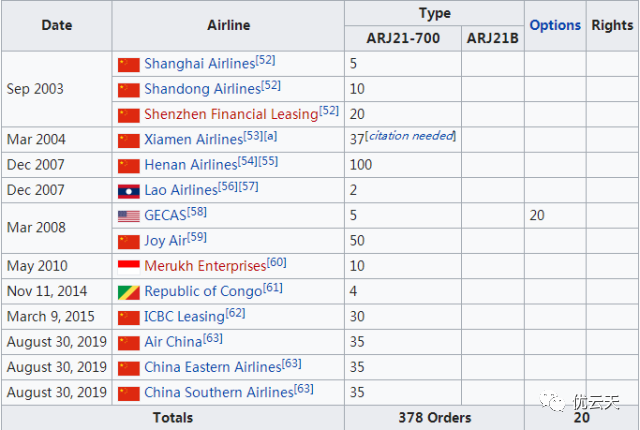Open the China Eastern Airlines link

212,367
